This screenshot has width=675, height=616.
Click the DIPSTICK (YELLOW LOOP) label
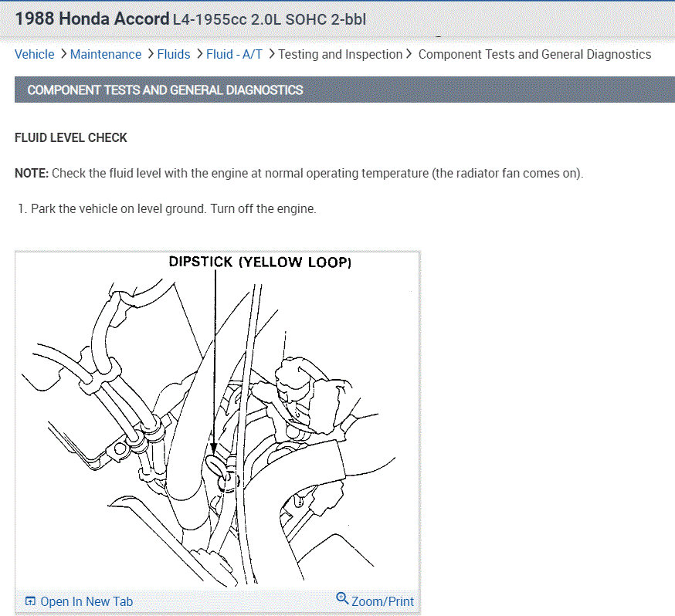point(260,262)
